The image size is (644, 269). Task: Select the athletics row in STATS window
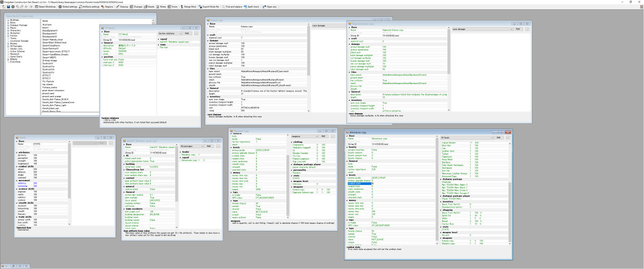(42, 183)
